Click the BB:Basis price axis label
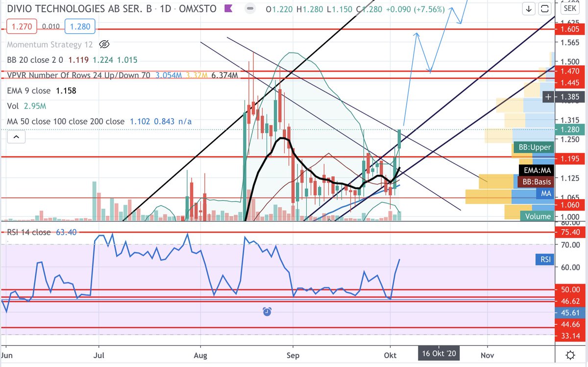This screenshot has height=367, width=588. (535, 182)
